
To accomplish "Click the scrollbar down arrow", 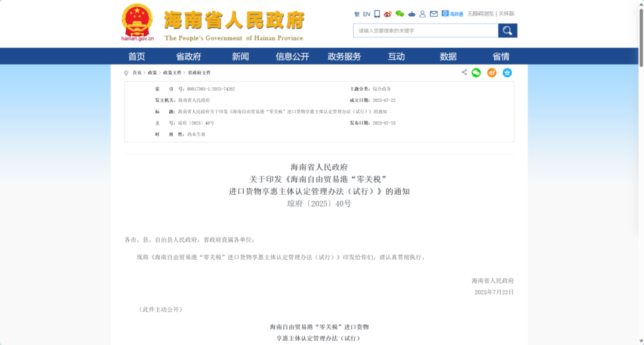I will click(x=641, y=341).
